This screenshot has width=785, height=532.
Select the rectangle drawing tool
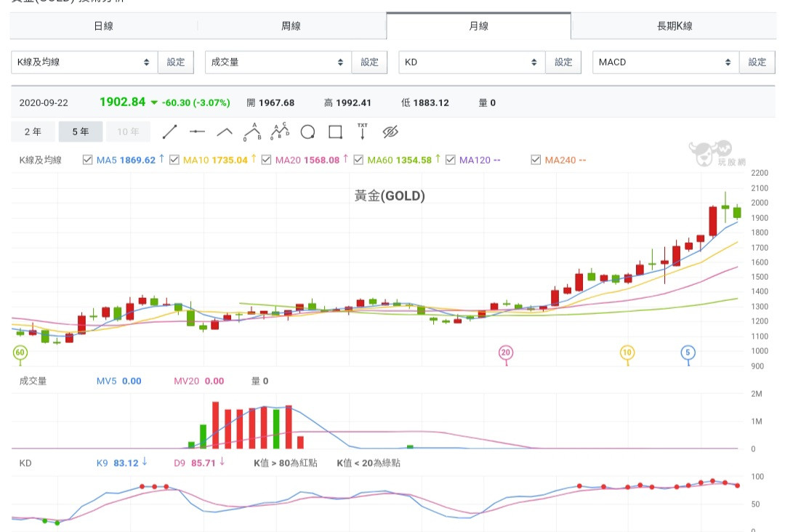pyautogui.click(x=335, y=132)
